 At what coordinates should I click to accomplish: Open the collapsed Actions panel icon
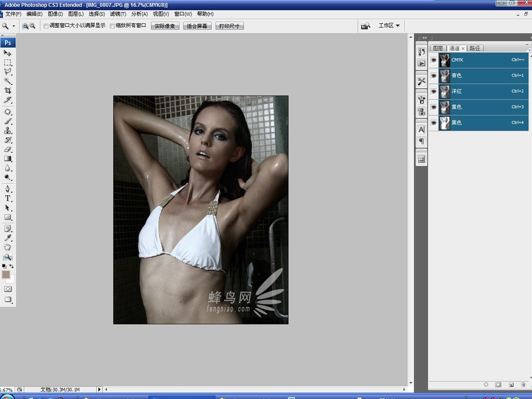pos(422,63)
